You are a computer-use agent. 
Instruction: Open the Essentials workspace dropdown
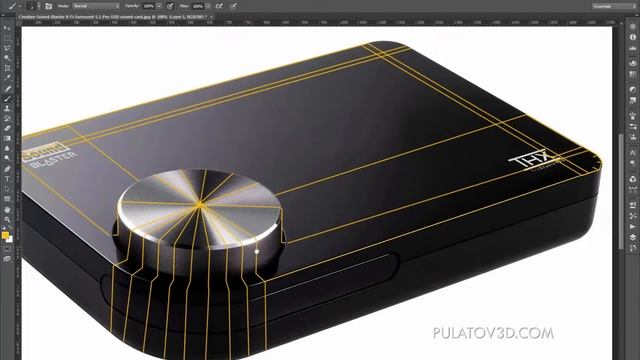click(x=614, y=6)
